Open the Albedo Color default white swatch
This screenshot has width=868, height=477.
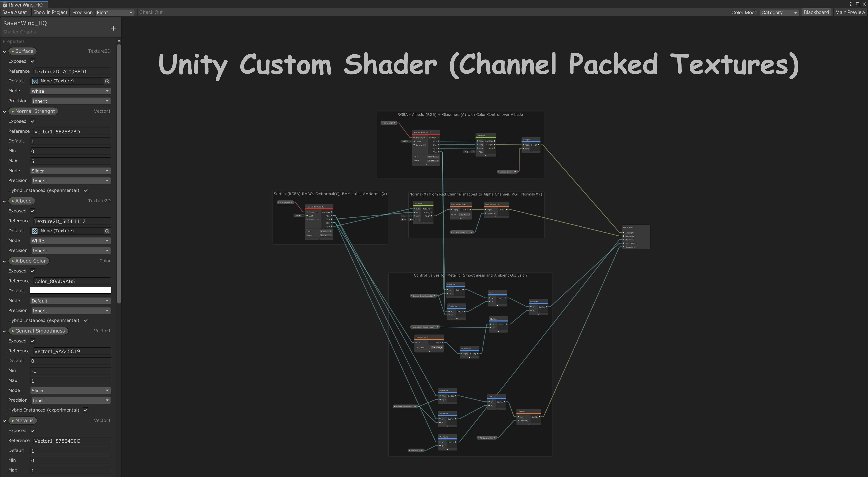71,290
